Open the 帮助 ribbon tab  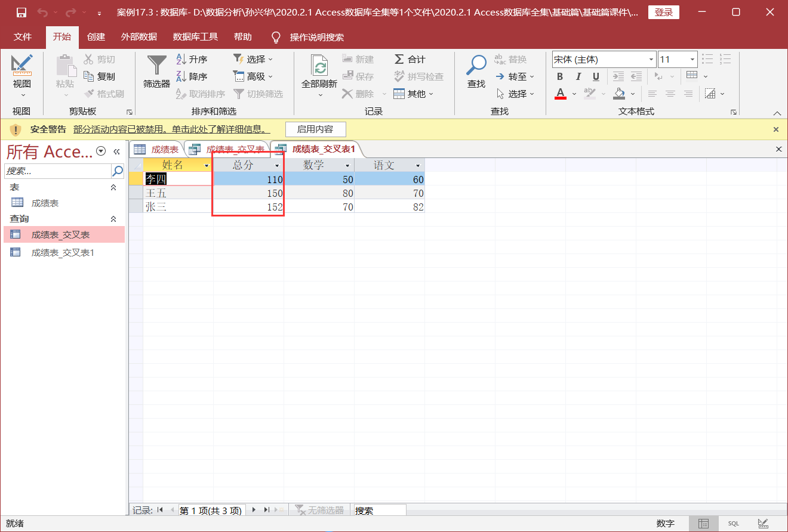[x=243, y=37]
